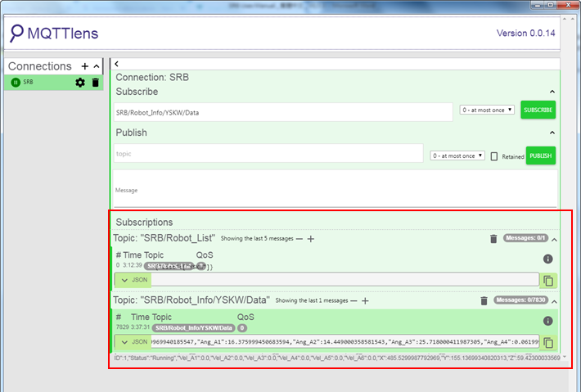
Task: Open SRB connection settings gear
Action: coord(80,83)
